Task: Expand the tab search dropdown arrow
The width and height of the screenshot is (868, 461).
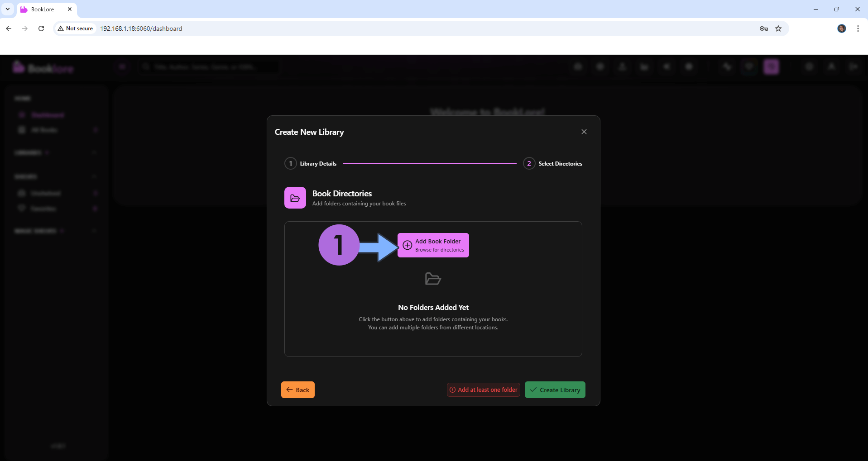Action: 8,9
